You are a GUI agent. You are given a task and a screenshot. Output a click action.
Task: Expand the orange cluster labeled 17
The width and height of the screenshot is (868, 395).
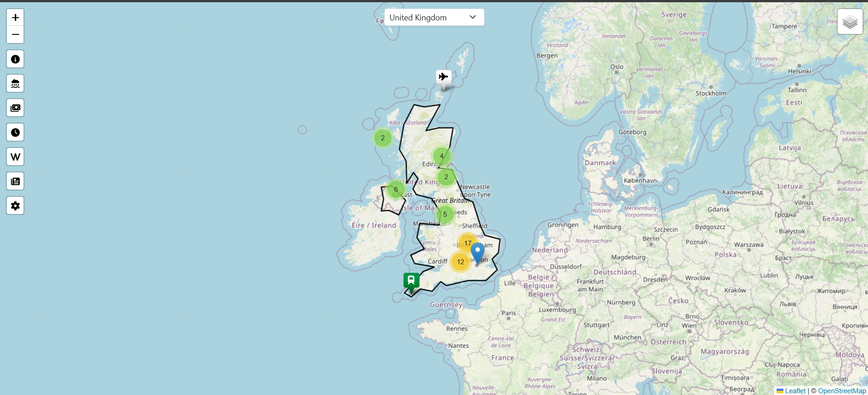(x=467, y=243)
